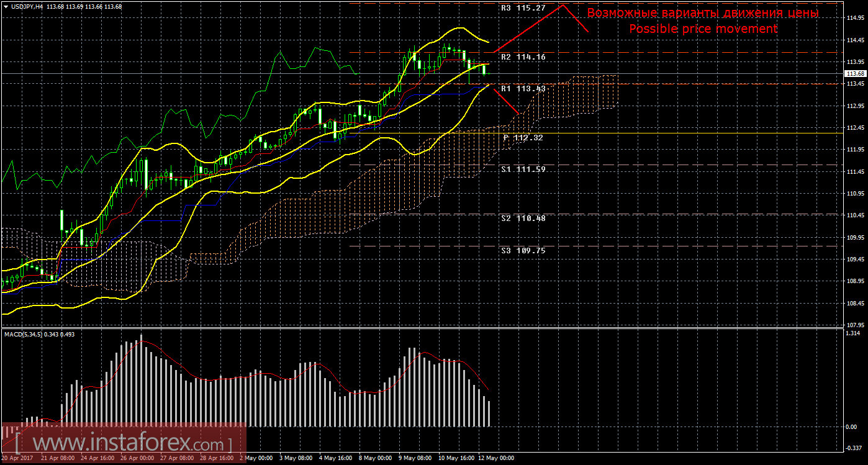The width and height of the screenshot is (868, 465).
Task: Click the 114.95 level on price axis
Action: (855, 18)
